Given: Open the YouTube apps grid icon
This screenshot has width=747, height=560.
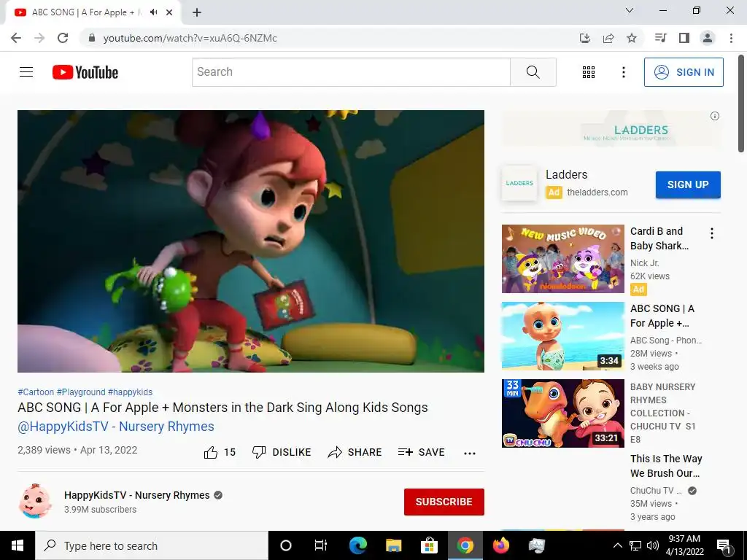Looking at the screenshot, I should 589,72.
